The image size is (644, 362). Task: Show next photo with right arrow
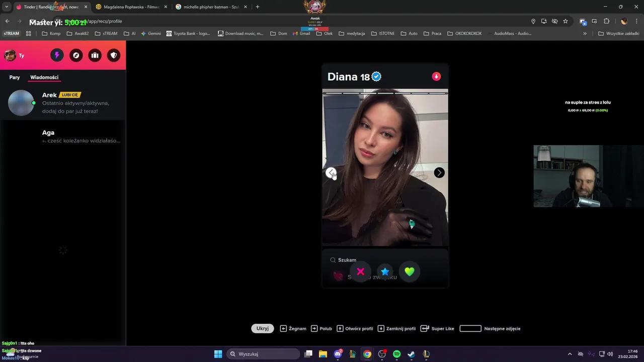pyautogui.click(x=439, y=173)
